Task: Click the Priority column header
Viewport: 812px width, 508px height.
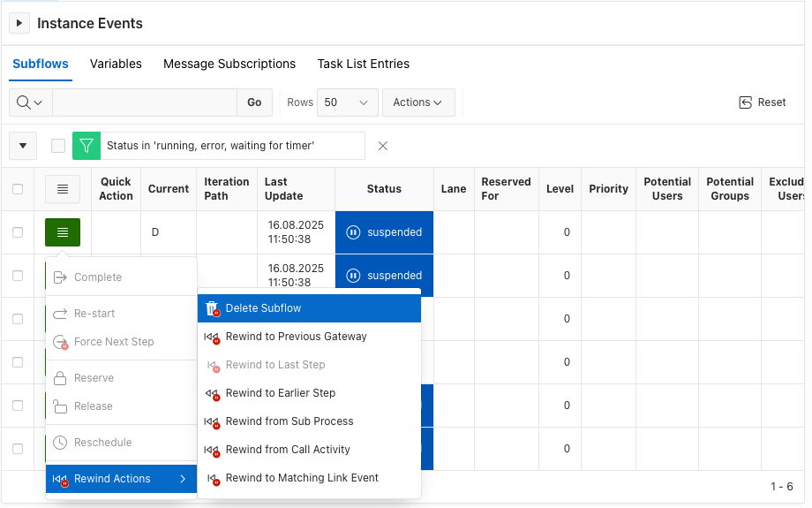Action: tap(608, 189)
